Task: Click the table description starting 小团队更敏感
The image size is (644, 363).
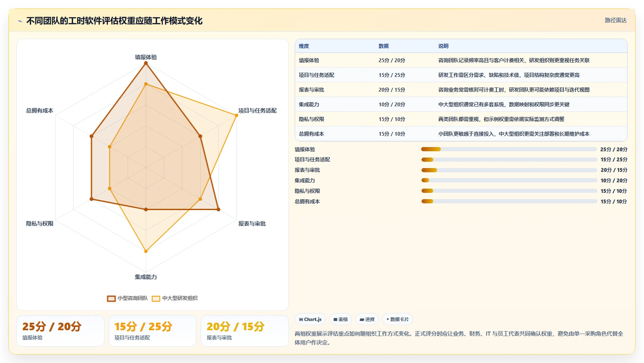Action: 514,134
